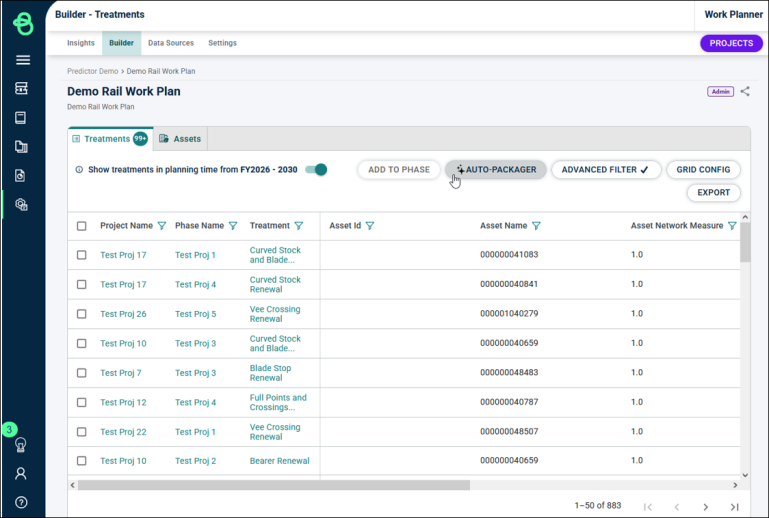The image size is (769, 518).
Task: Click the purple Projects button
Action: tap(731, 43)
